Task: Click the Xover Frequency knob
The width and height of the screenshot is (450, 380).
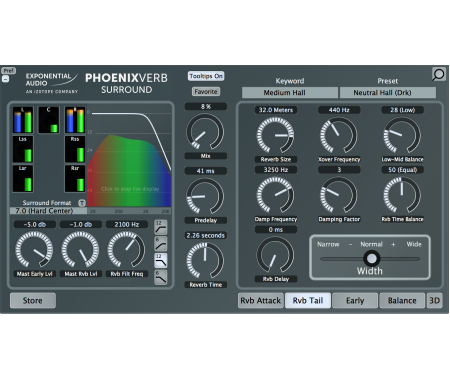Action: pyautogui.click(x=339, y=135)
